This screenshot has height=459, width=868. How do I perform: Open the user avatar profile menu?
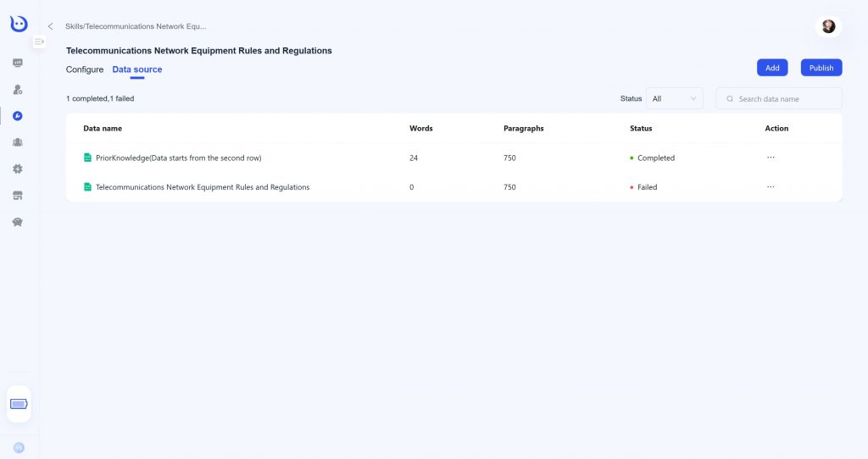[x=828, y=26]
